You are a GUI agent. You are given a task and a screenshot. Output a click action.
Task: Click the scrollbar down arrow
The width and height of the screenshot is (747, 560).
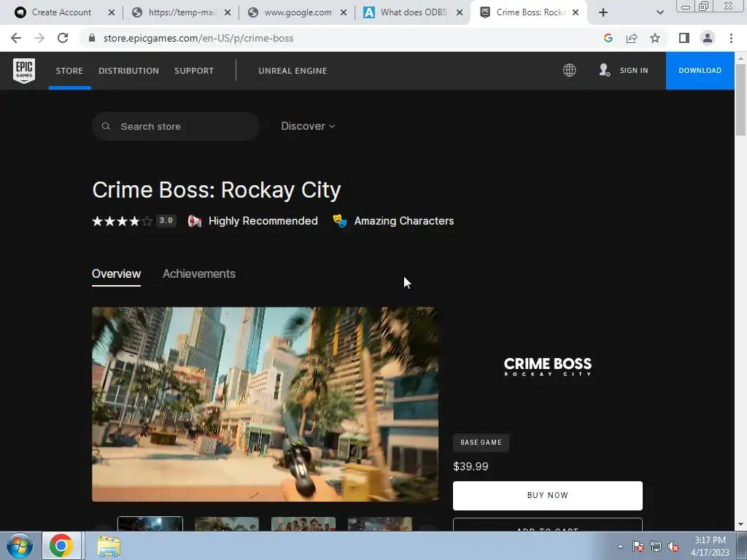(740, 524)
